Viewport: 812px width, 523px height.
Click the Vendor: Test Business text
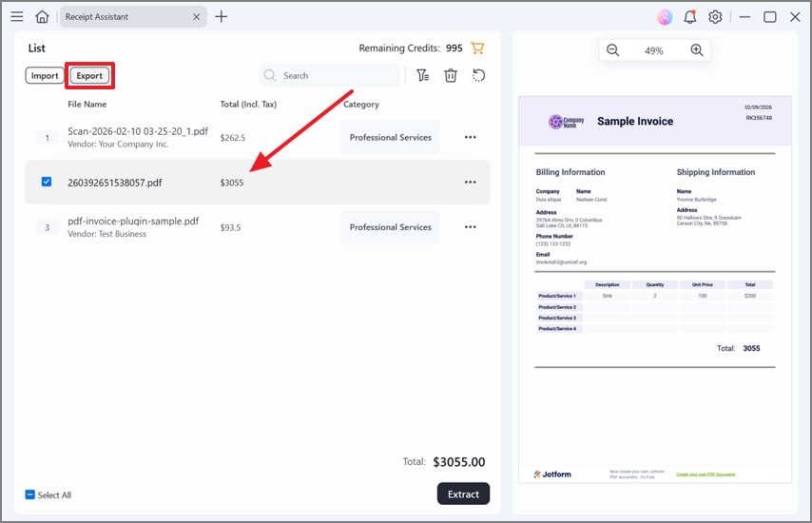tap(106, 234)
